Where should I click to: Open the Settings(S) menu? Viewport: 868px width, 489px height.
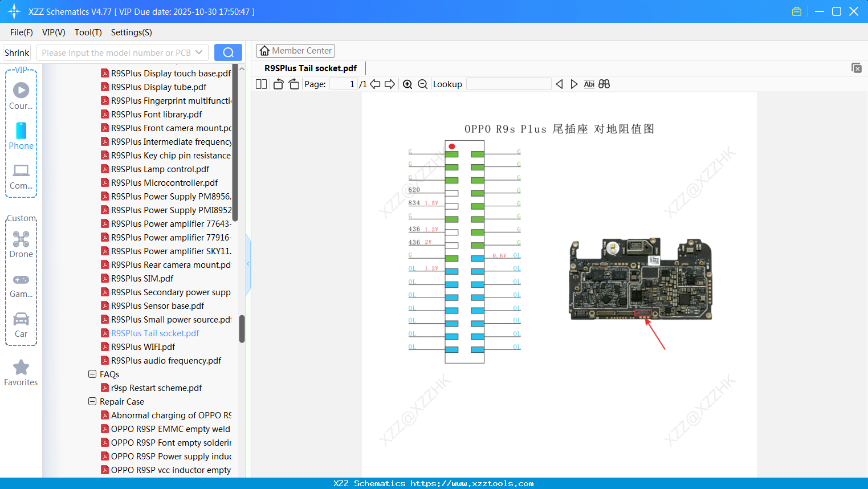click(132, 32)
